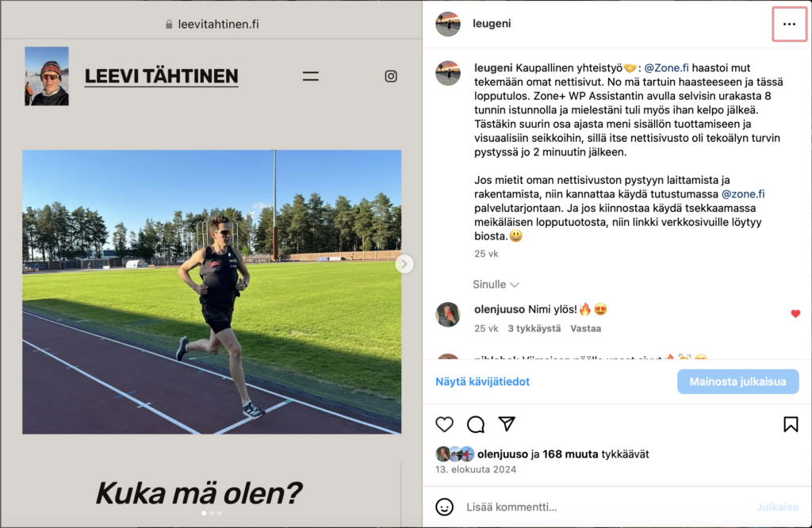Open Näytä kävijätiedot insights link

pyautogui.click(x=482, y=381)
